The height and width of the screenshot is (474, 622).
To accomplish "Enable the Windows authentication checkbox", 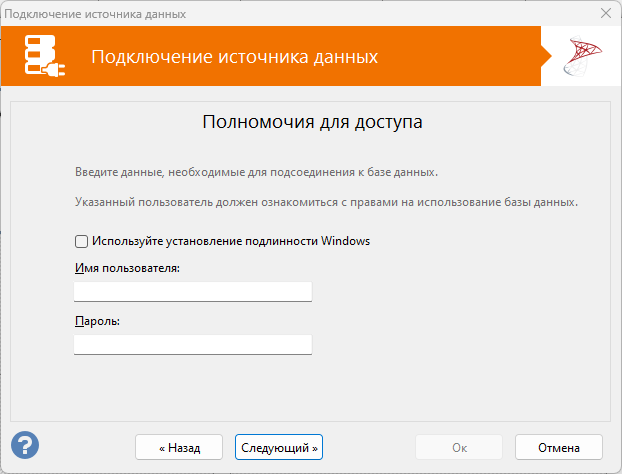I will [x=81, y=241].
